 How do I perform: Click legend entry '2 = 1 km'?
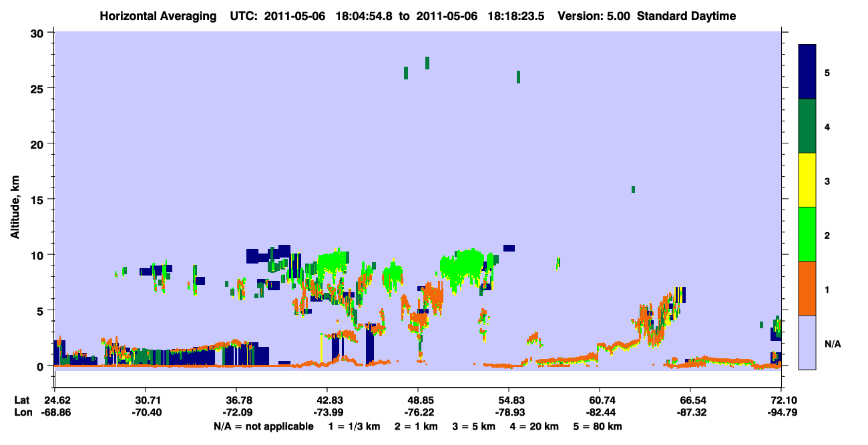pos(417,426)
